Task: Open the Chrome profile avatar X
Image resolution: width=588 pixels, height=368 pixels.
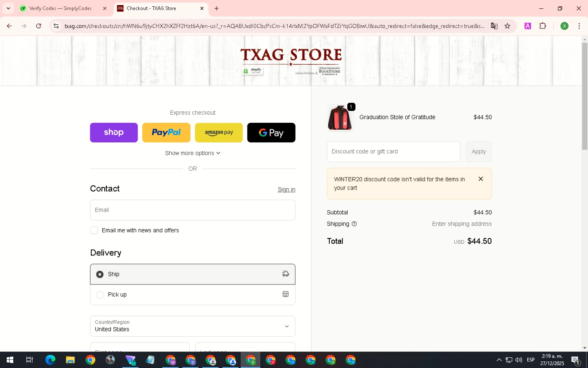Action: tap(564, 26)
